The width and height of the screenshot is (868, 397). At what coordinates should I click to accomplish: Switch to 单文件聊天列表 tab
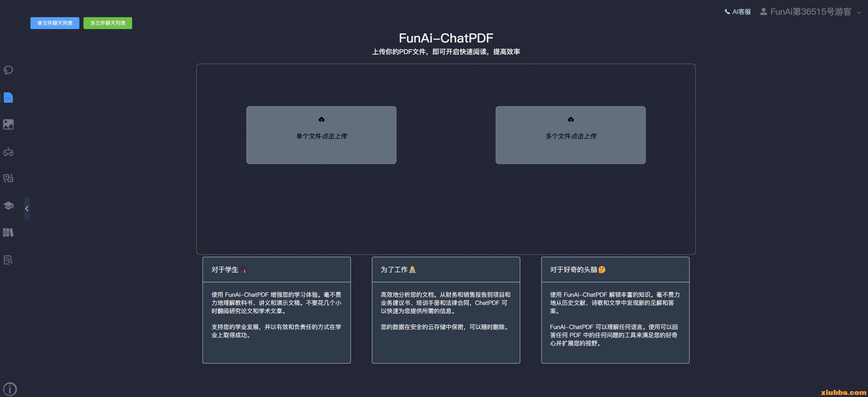click(x=55, y=23)
